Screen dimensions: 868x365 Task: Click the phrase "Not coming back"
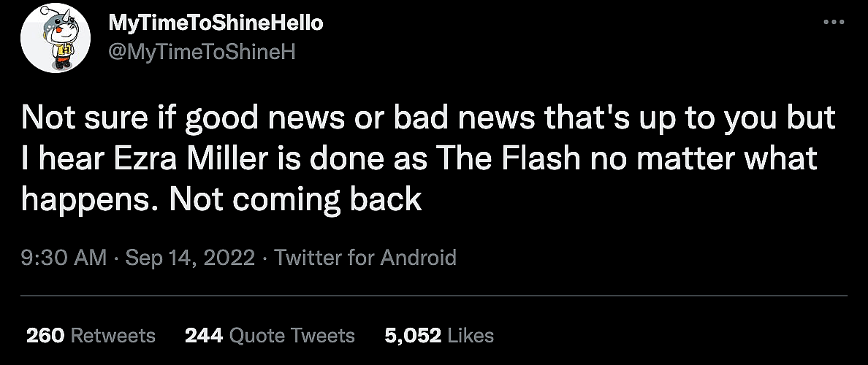click(296, 199)
